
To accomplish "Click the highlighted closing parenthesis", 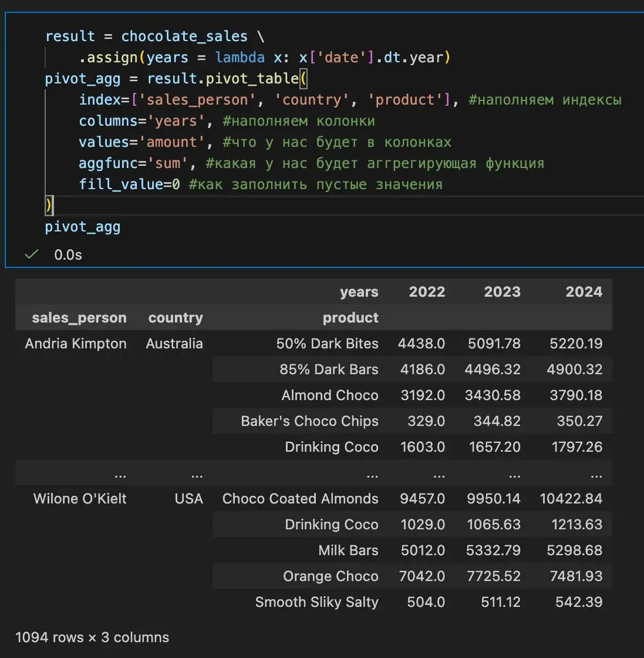I will pyautogui.click(x=49, y=206).
